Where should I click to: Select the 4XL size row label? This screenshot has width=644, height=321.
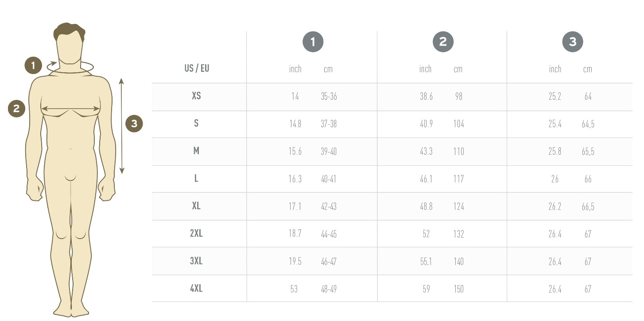pyautogui.click(x=196, y=288)
